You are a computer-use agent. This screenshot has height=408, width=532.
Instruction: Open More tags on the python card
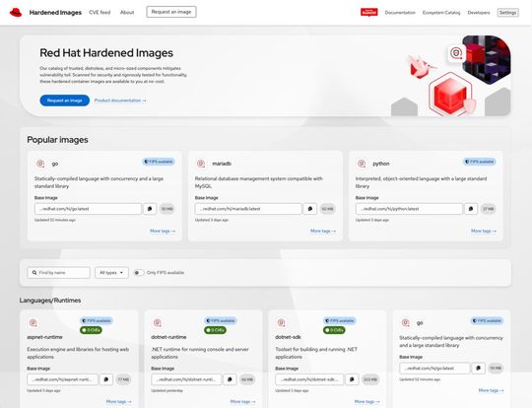coord(484,231)
